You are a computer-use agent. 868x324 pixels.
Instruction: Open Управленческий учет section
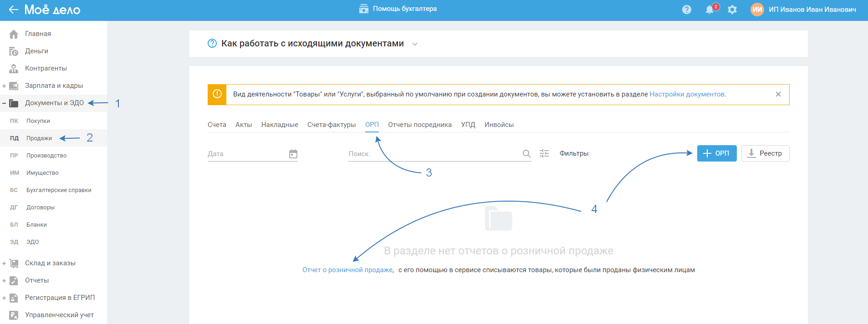(59, 315)
